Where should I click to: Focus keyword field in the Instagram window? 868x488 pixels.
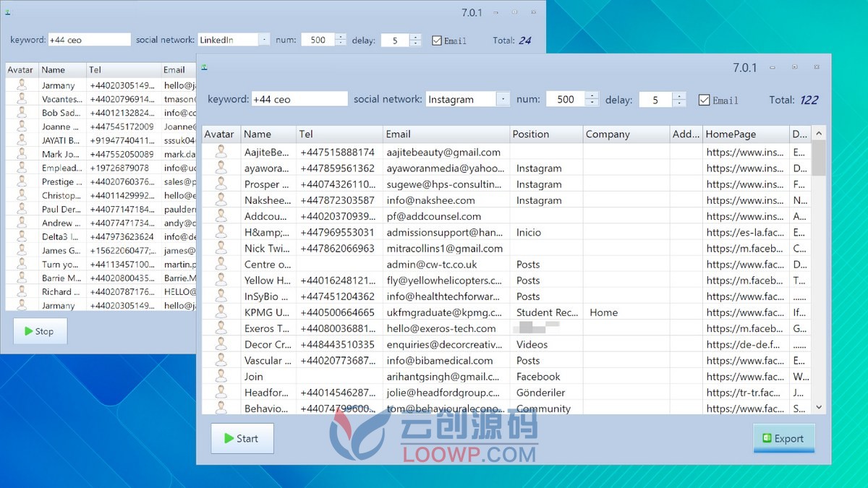[x=299, y=99]
